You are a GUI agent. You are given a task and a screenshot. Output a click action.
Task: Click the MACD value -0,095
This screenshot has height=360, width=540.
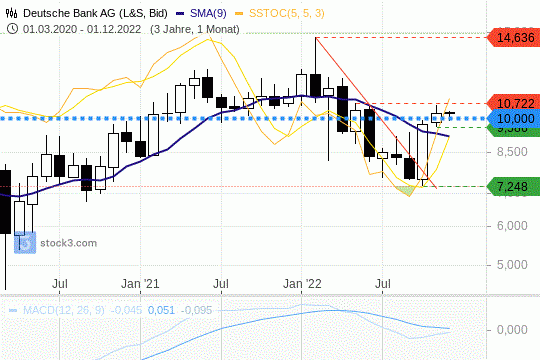pyautogui.click(x=196, y=310)
